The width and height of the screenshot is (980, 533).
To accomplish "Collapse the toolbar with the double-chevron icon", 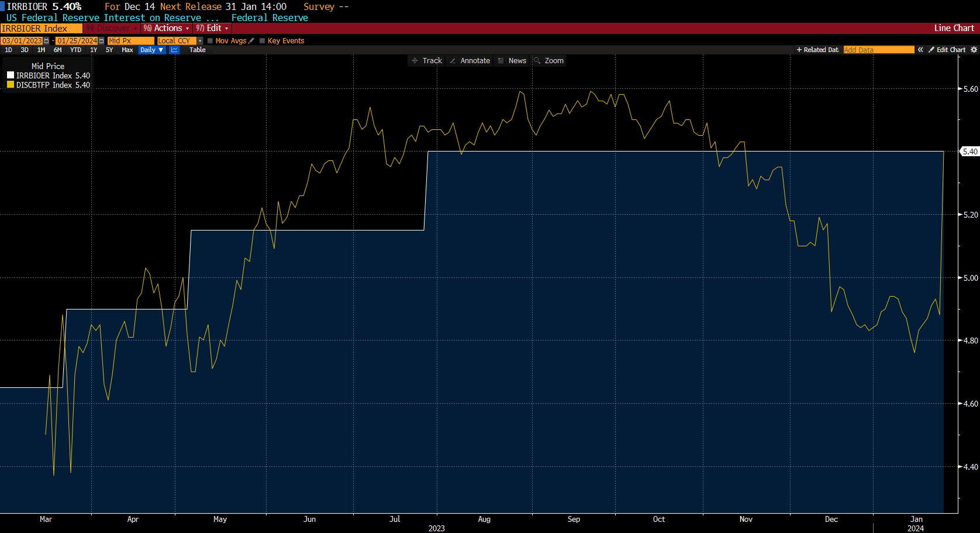I will [920, 50].
